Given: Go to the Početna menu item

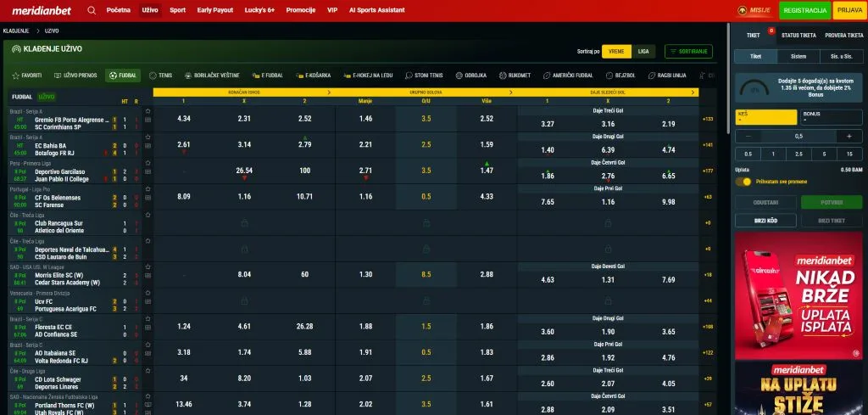Looking at the screenshot, I should 119,10.
